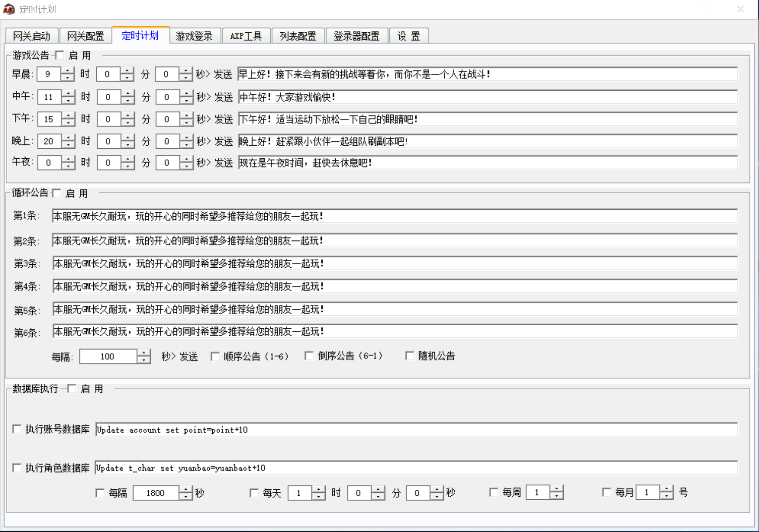
Task: Decrease the 下午 hour spinner value
Action: pos(68,123)
